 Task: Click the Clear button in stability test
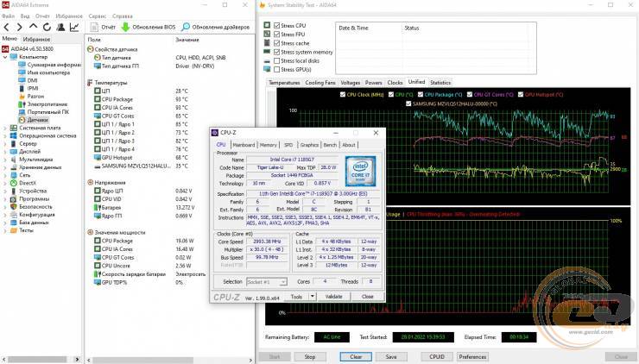(x=356, y=357)
